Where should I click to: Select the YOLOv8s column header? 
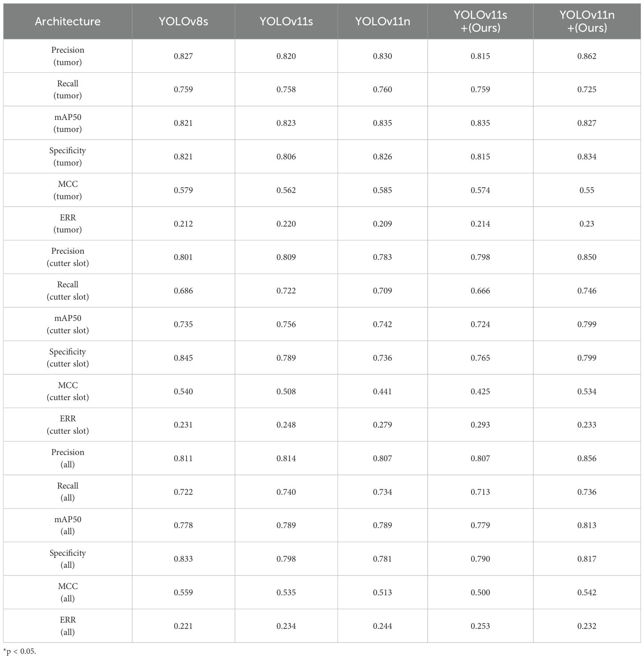183,21
